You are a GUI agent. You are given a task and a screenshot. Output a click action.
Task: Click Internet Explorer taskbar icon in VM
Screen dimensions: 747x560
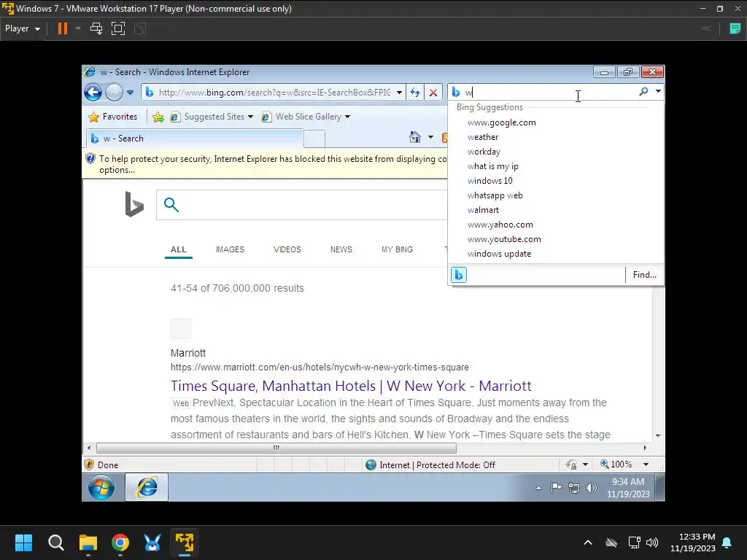click(x=147, y=488)
